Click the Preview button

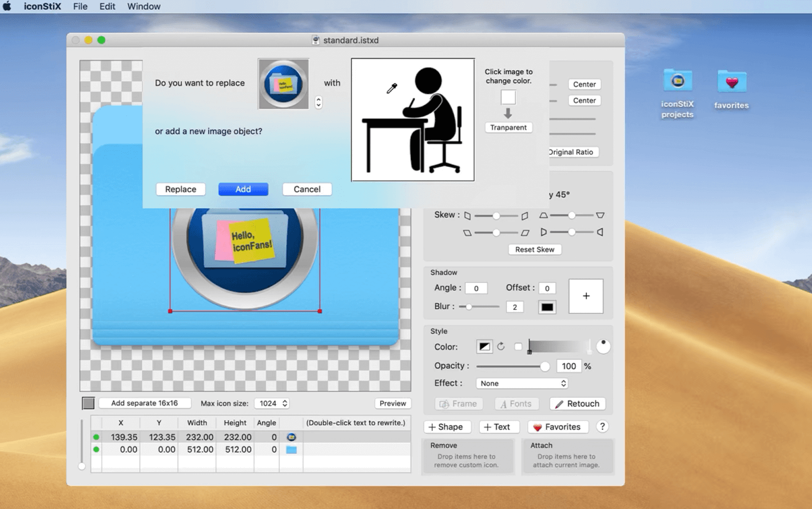(393, 403)
